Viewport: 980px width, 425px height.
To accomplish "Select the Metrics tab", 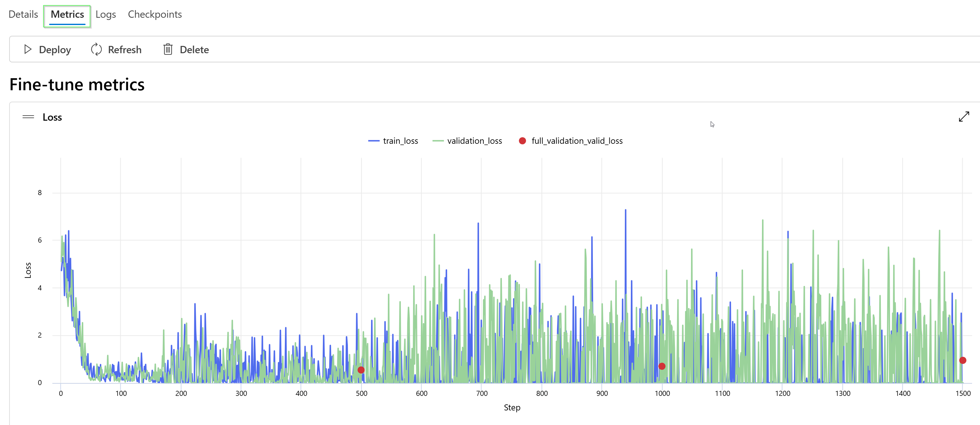I will 67,15.
